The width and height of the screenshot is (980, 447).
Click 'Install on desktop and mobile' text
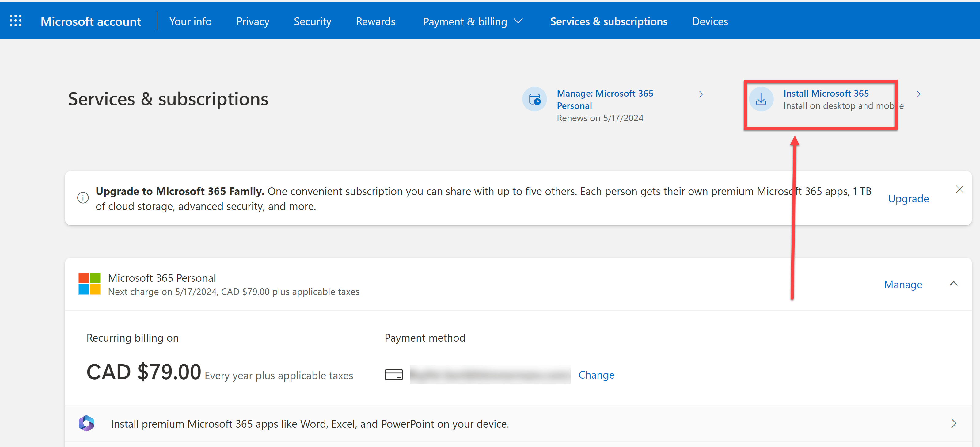(843, 106)
